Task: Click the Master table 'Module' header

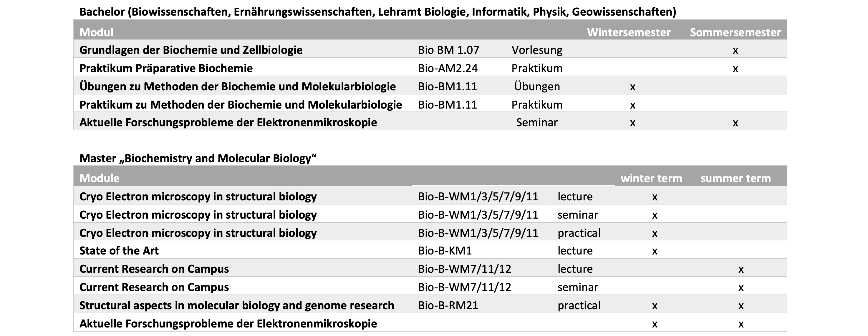Action: (100, 178)
